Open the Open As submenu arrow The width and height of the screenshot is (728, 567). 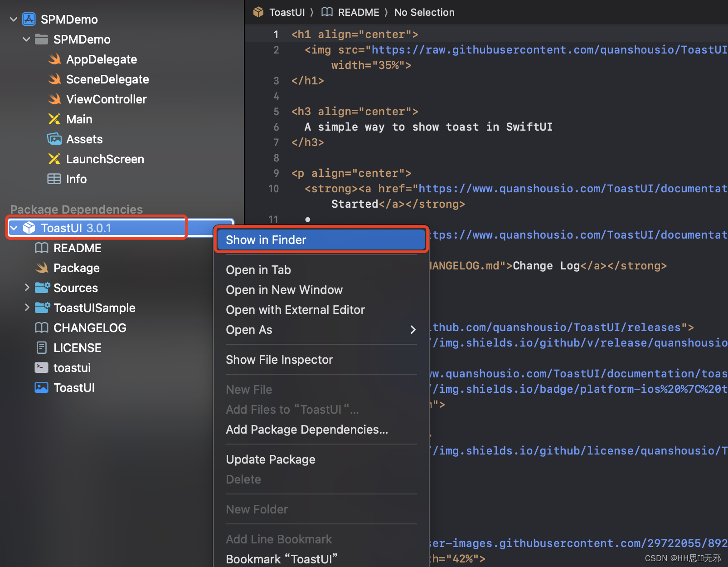413,330
